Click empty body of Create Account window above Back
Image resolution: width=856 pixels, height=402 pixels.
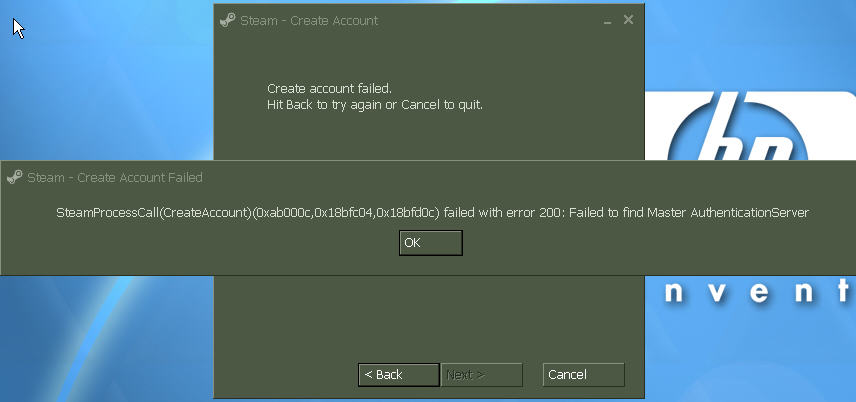tap(429, 320)
